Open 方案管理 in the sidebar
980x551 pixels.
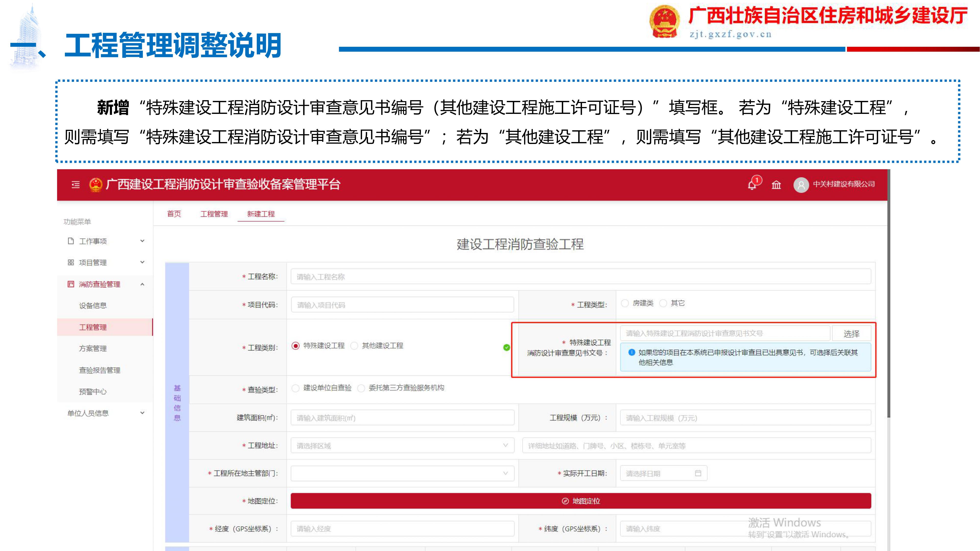[x=93, y=348]
